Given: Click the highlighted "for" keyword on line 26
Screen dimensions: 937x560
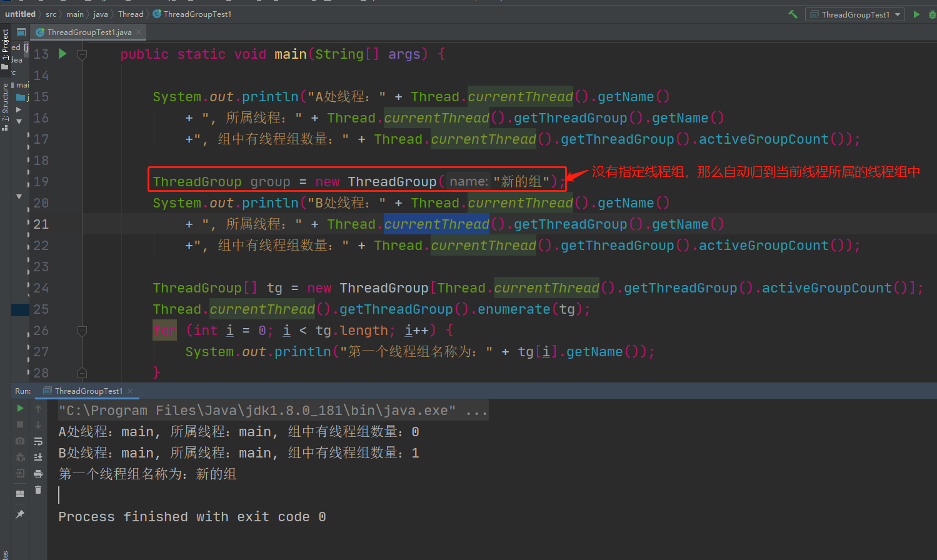Looking at the screenshot, I should 165,331.
